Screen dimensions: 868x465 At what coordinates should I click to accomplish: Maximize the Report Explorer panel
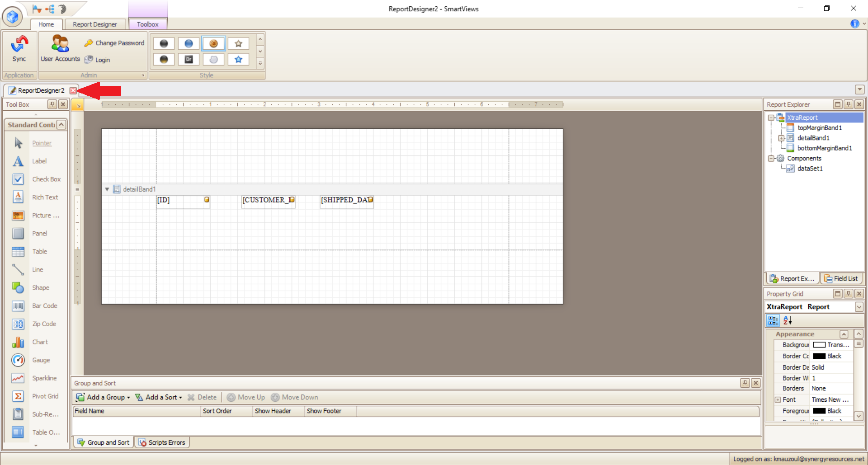pyautogui.click(x=838, y=104)
